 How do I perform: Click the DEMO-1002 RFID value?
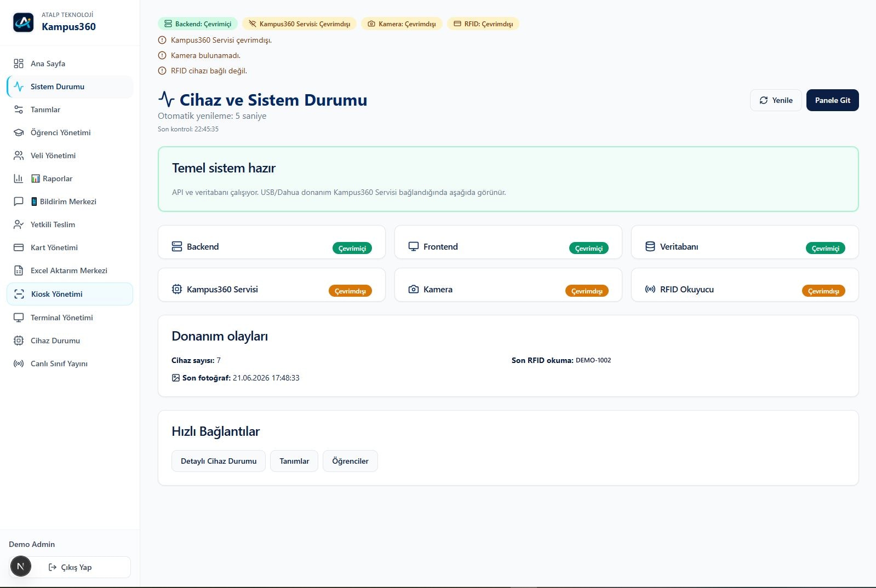point(593,360)
